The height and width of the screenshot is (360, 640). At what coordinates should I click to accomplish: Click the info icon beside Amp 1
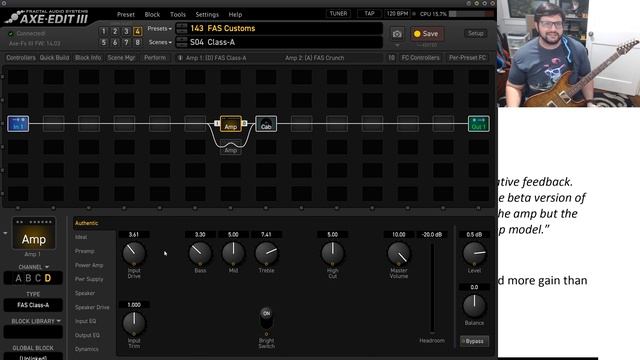click(180, 58)
